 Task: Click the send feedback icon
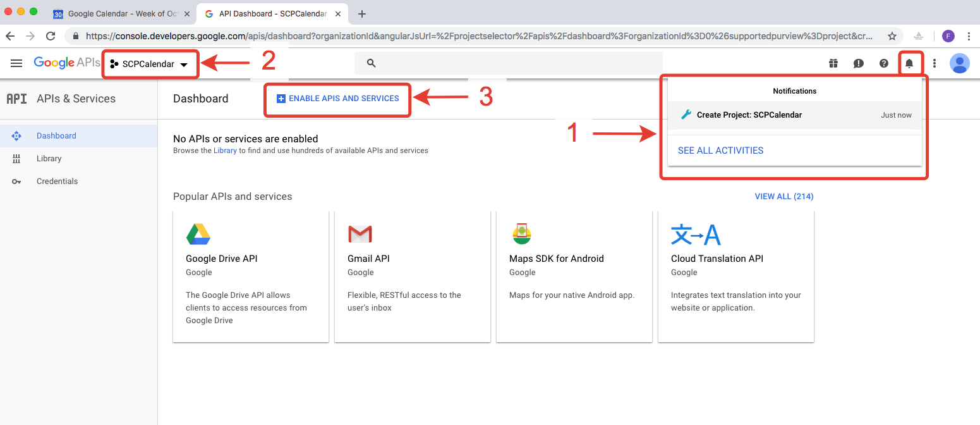pos(858,63)
